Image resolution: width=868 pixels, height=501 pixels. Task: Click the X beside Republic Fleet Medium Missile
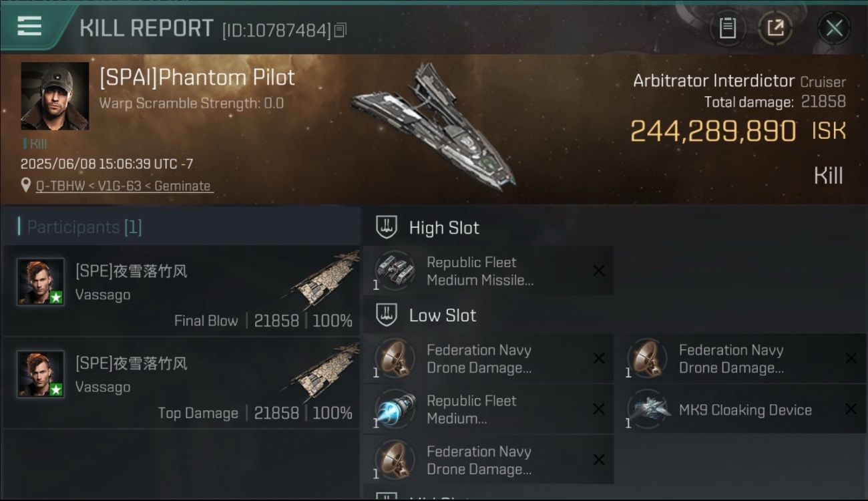(x=599, y=271)
